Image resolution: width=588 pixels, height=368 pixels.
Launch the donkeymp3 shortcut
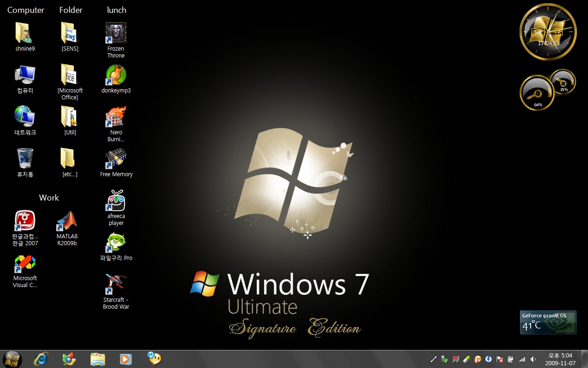[116, 75]
